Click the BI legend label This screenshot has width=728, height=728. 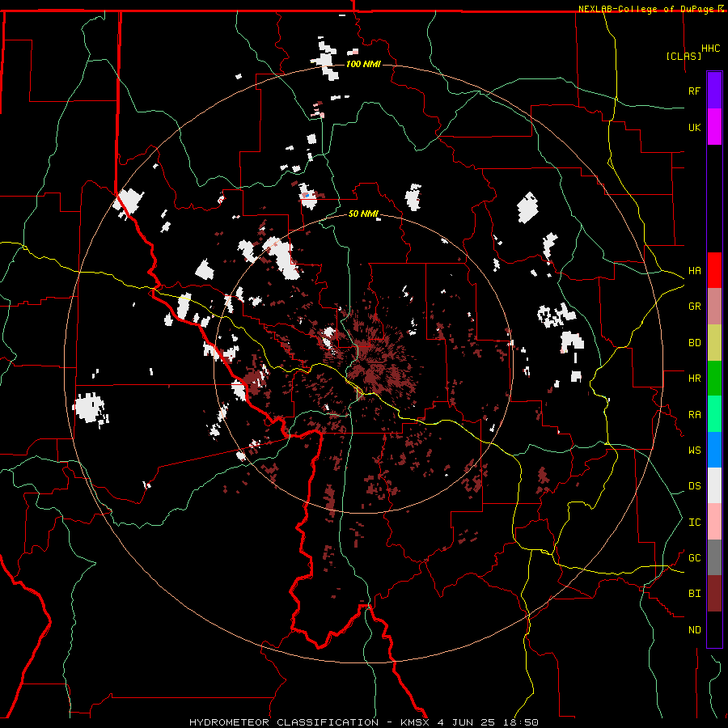(x=695, y=594)
